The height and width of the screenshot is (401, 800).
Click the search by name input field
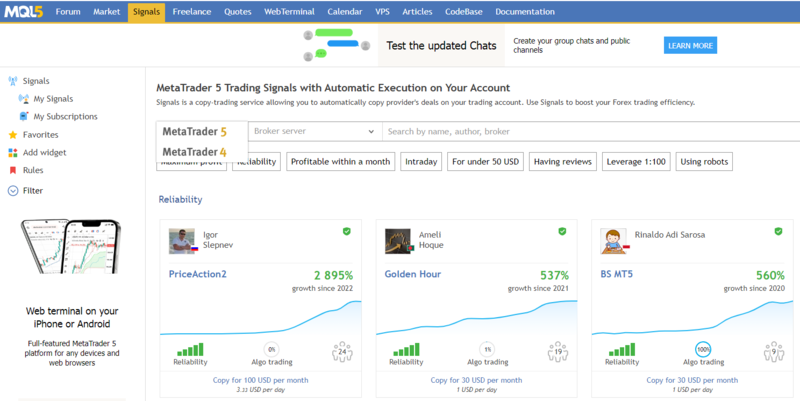[x=591, y=131]
